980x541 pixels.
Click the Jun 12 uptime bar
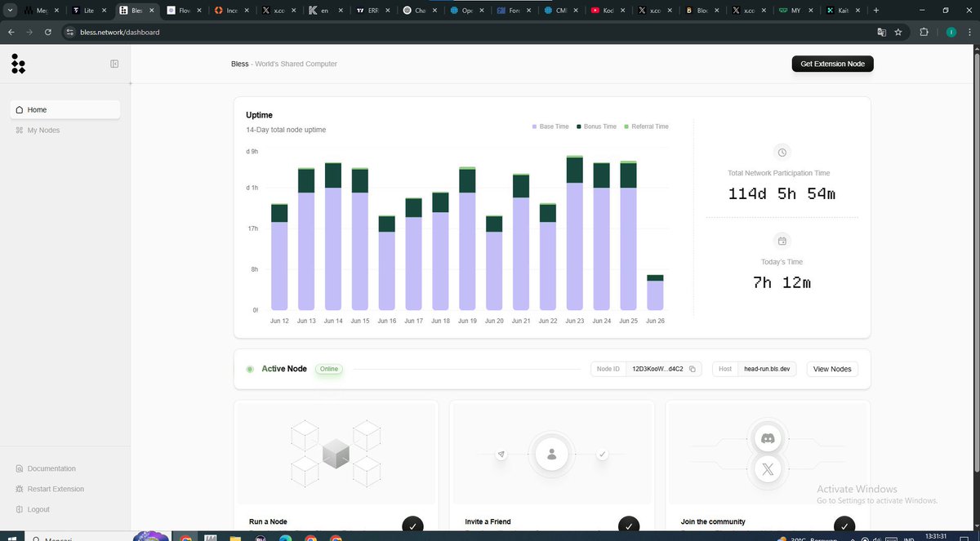(x=279, y=257)
